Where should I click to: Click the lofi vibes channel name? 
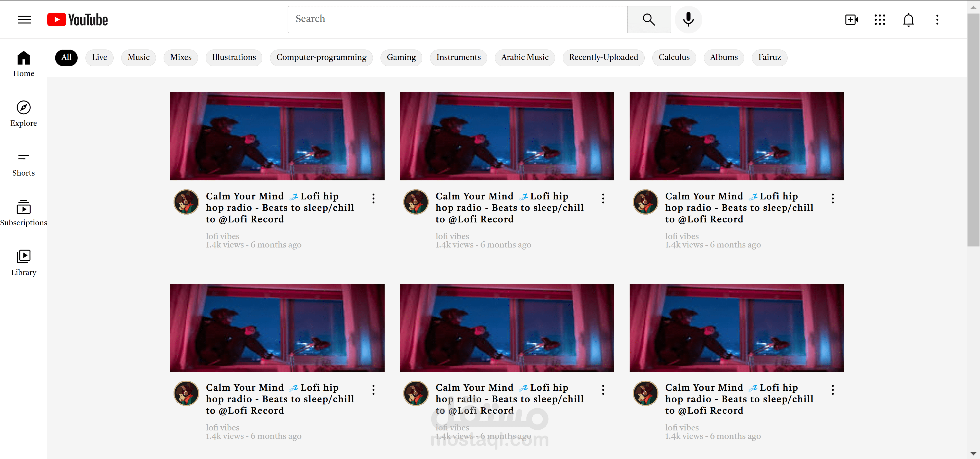tap(223, 236)
